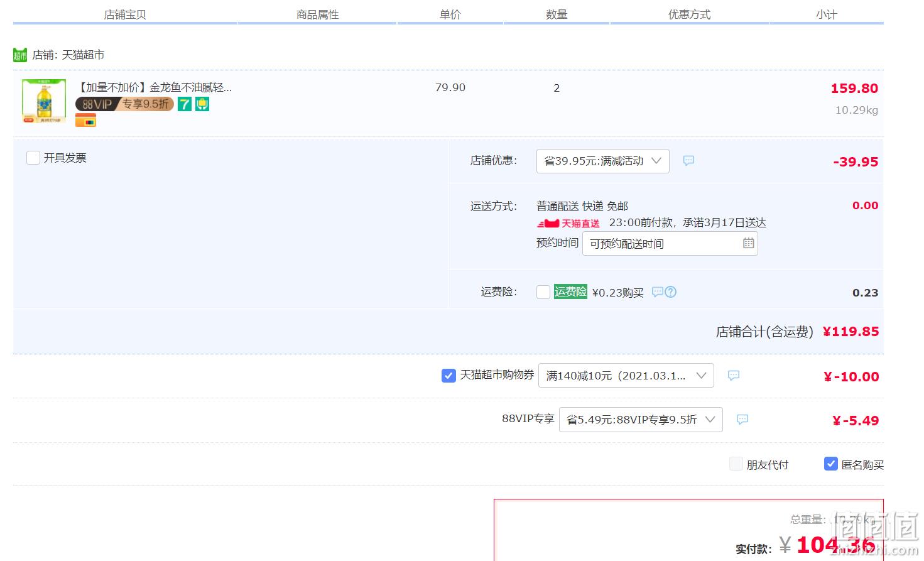Click the Tmall Supermarket green store icon
This screenshot has width=924, height=561.
coord(20,55)
